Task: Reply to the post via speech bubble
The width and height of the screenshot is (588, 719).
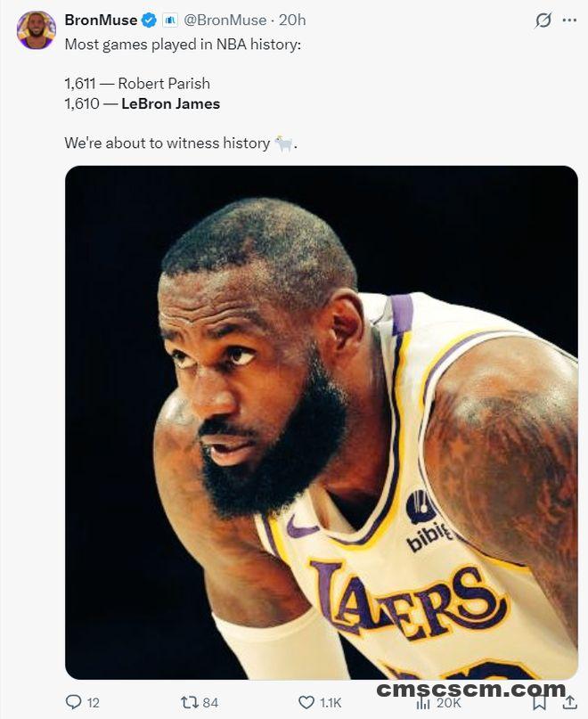Action: point(73,702)
